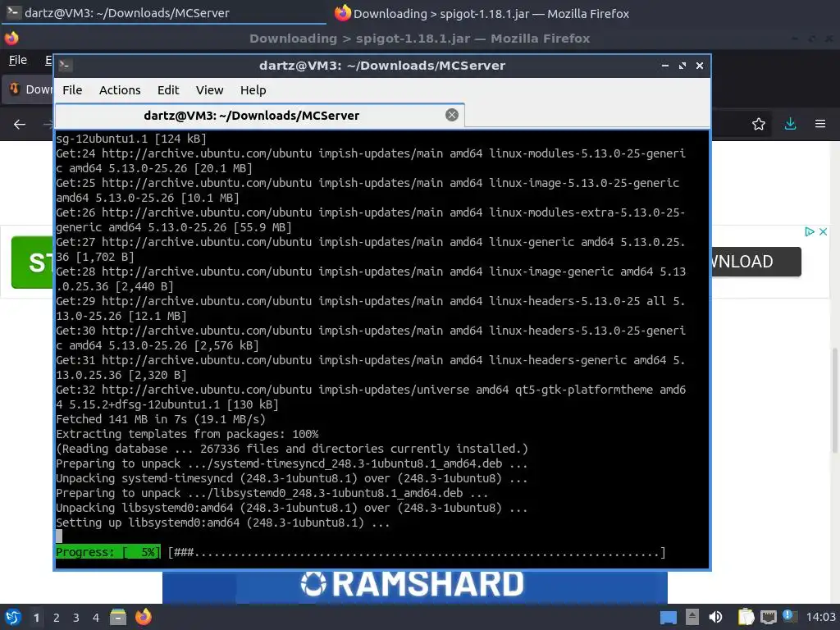The image size is (840, 630).
Task: Open Firefox File menu
Action: pos(18,60)
